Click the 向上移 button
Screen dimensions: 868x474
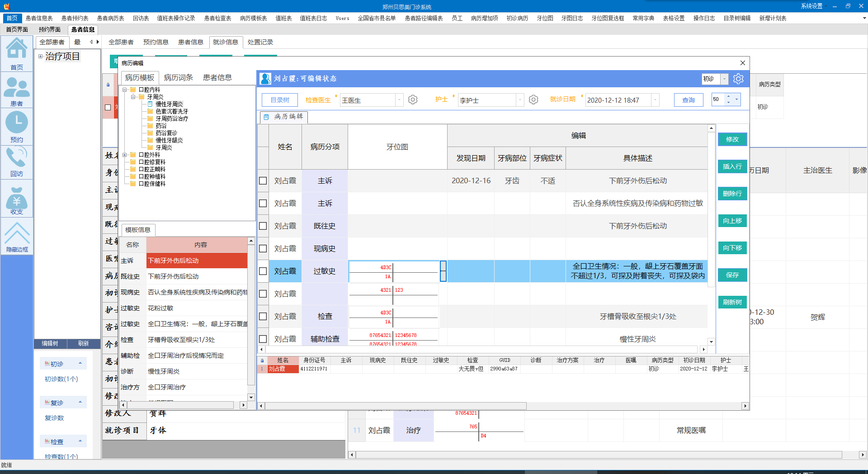click(732, 221)
